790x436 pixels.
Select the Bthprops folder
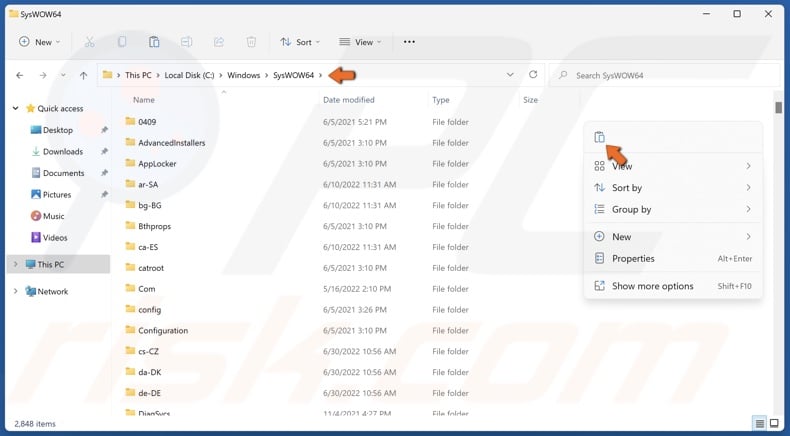tap(154, 226)
